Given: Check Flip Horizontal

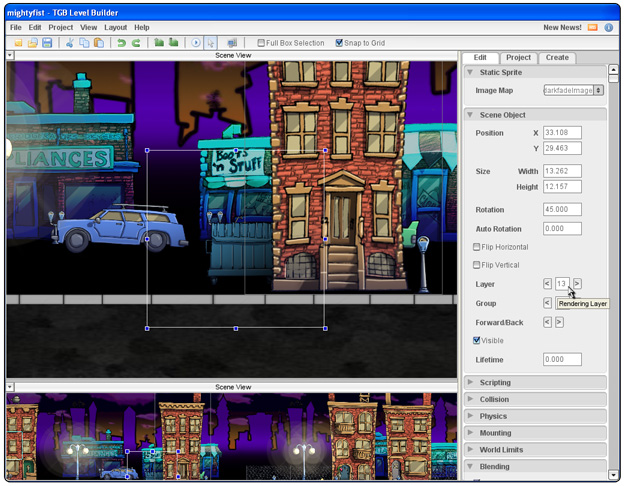Looking at the screenshot, I should point(476,247).
